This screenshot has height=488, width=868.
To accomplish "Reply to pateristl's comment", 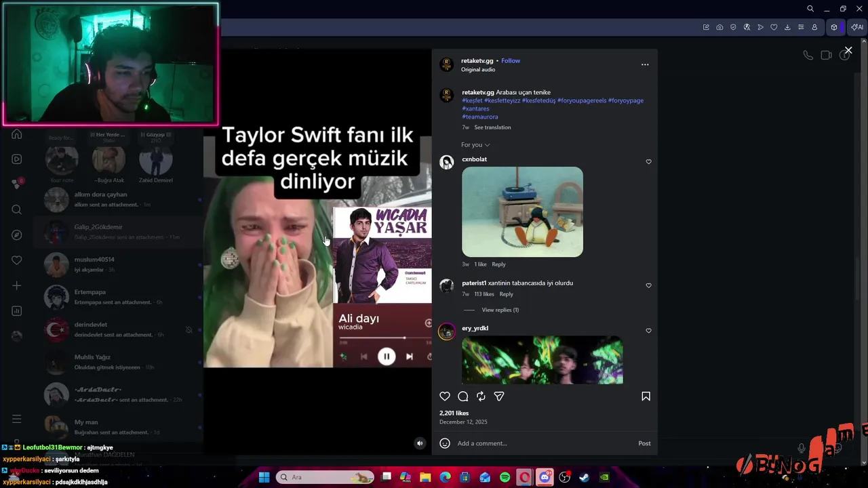I will (506, 294).
